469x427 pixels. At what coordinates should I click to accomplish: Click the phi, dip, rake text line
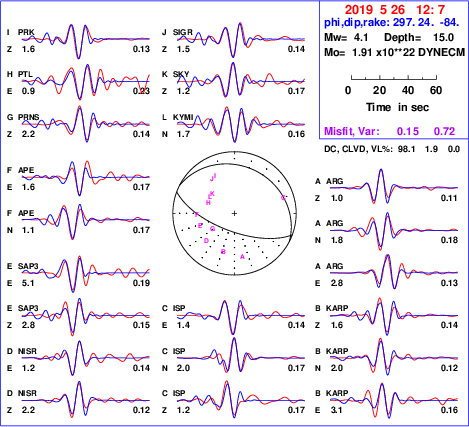(x=392, y=23)
